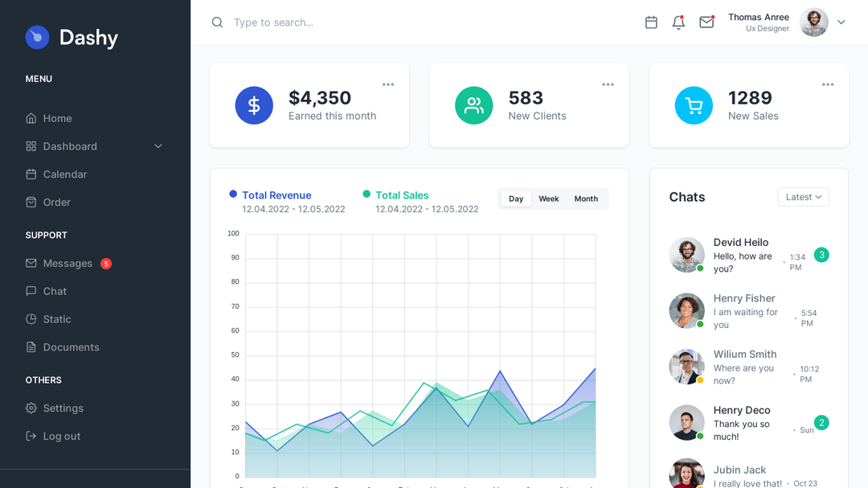Open the mail envelope icon
868x488 pixels.
coord(706,22)
